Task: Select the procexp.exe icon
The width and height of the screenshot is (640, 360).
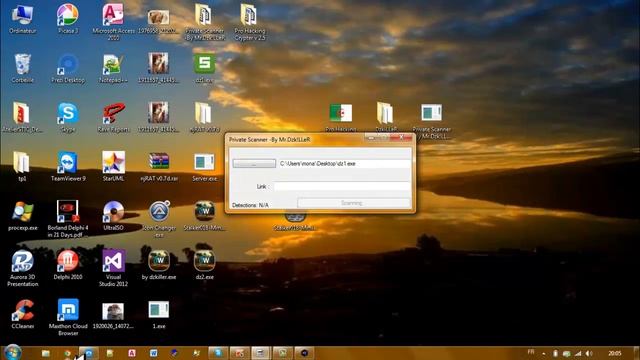Action: [22, 216]
